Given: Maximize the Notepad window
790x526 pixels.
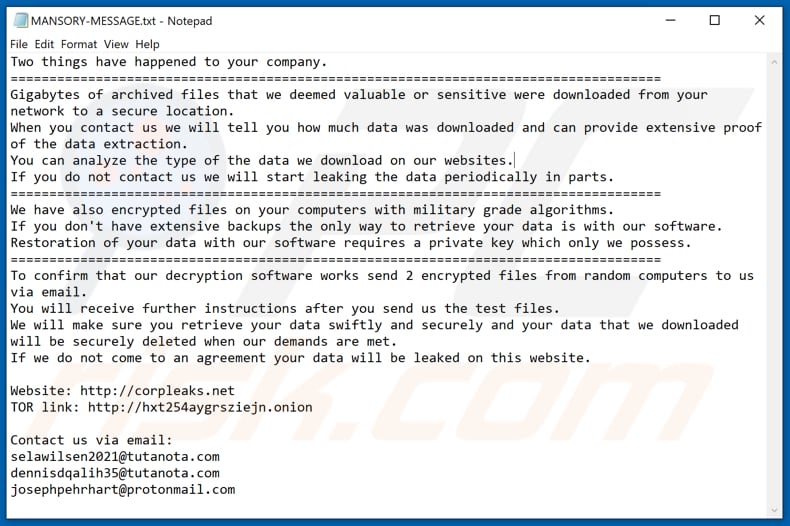Looking at the screenshot, I should 715,20.
